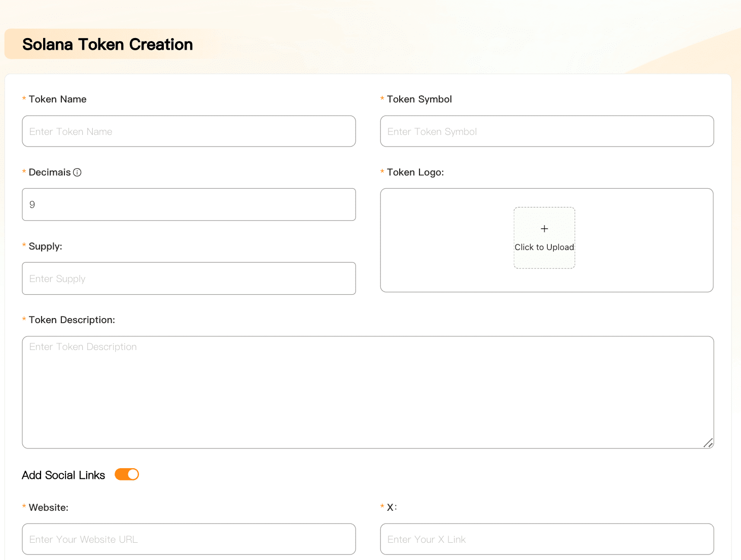The width and height of the screenshot is (741, 560).
Task: Click inside the Token Description textarea
Action: pos(368,392)
